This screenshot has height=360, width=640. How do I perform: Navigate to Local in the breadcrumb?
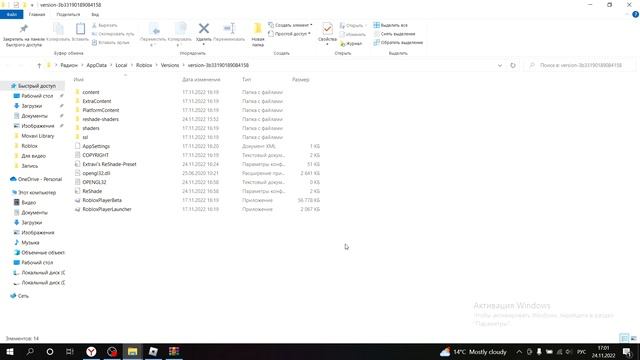[x=121, y=65]
